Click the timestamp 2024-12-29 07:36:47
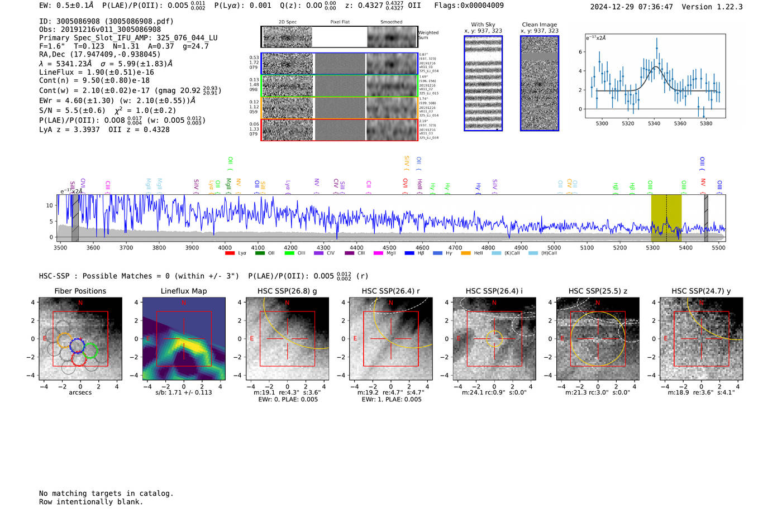The height and width of the screenshot is (532, 782). 632,7
